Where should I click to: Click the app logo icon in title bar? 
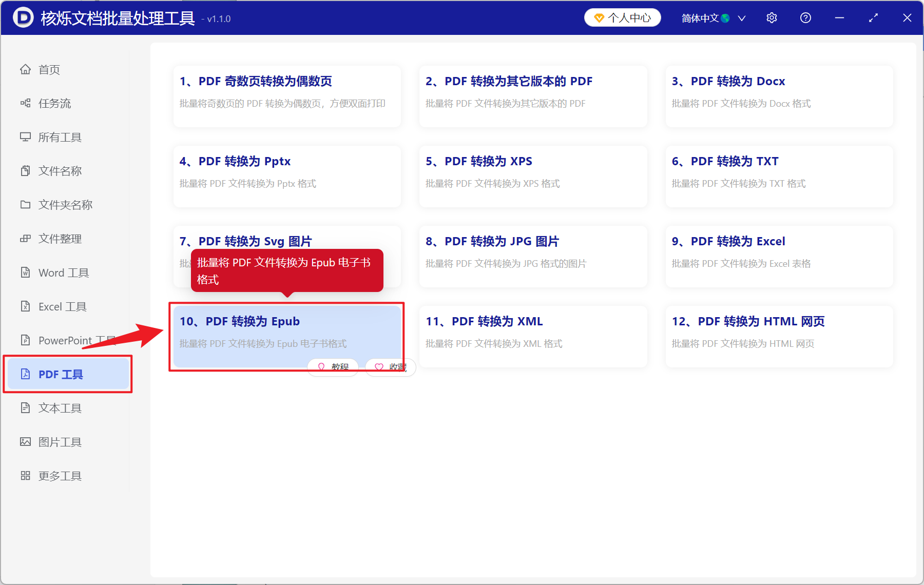coord(23,18)
